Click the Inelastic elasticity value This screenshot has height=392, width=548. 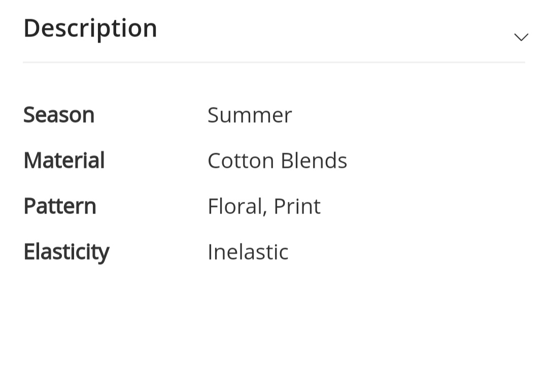click(248, 252)
